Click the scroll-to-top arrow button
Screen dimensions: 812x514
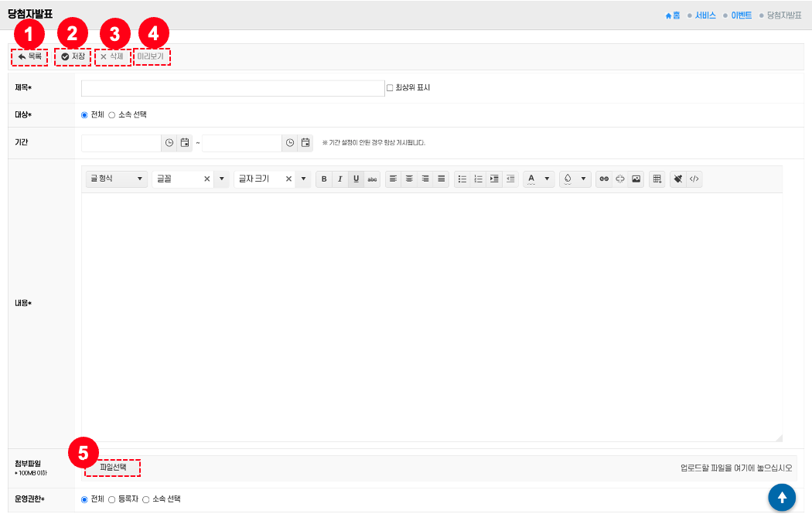click(x=782, y=497)
